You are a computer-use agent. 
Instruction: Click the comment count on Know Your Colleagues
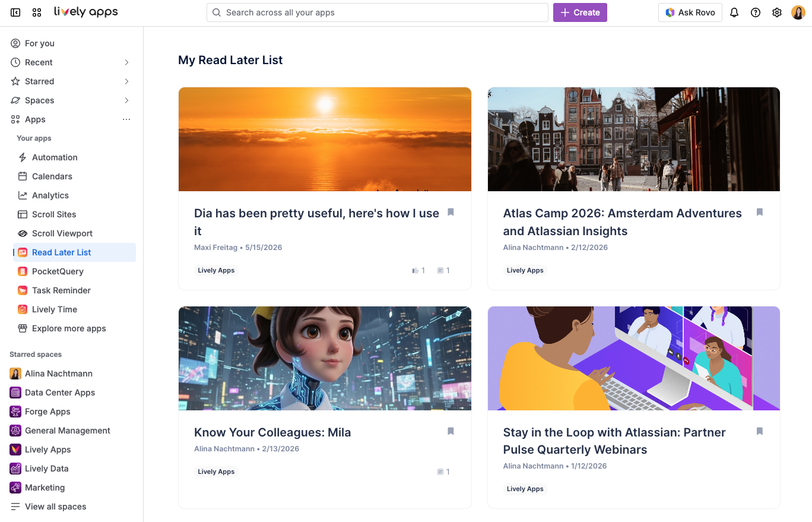443,472
